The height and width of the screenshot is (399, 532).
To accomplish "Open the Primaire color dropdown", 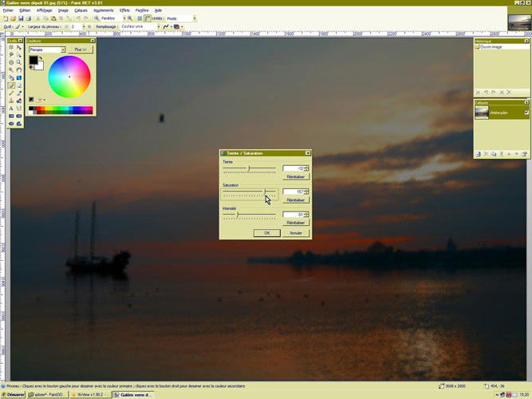I will [47, 49].
